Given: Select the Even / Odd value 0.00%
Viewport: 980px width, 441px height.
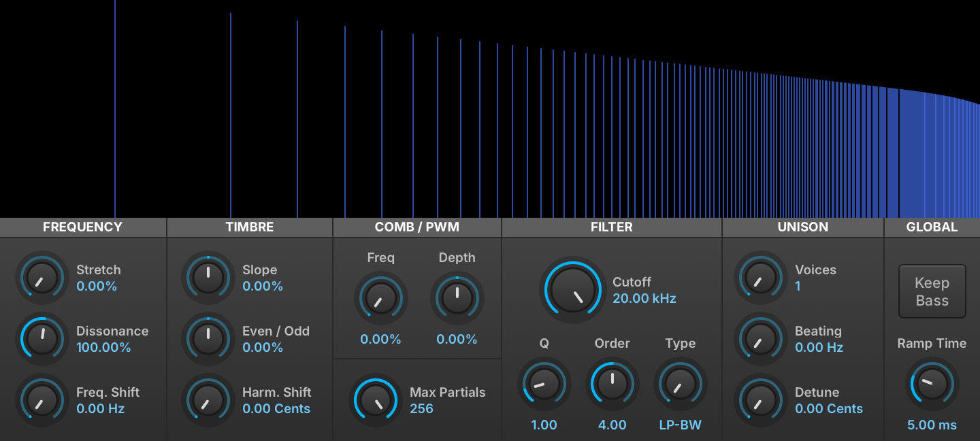Looking at the screenshot, I should coord(263,348).
